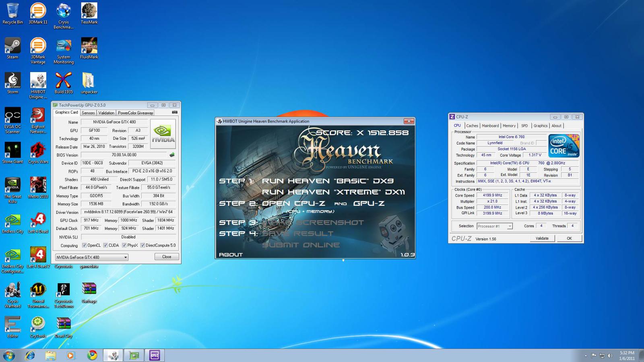Open Storm desktop icon
Image resolution: width=644 pixels, height=362 pixels.
(12, 83)
